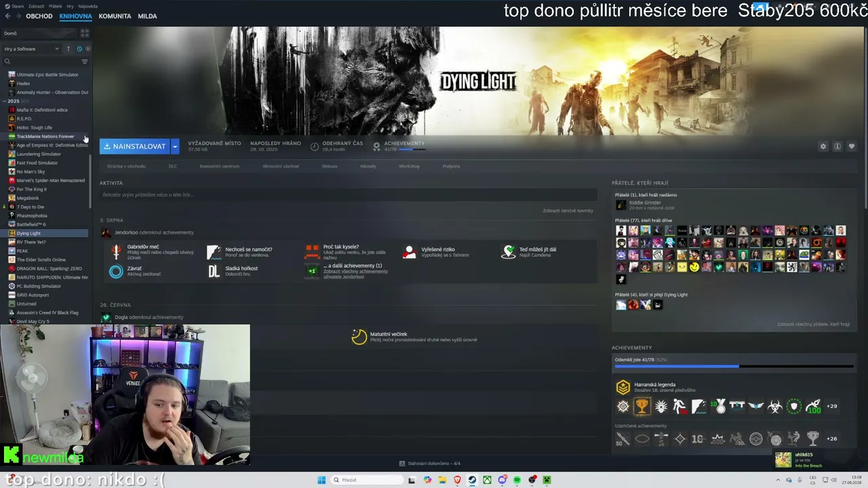Open the Xbox app in taskbar

click(487, 480)
